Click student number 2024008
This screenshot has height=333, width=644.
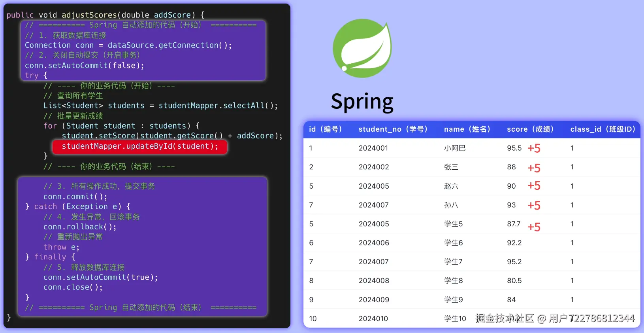click(x=374, y=281)
